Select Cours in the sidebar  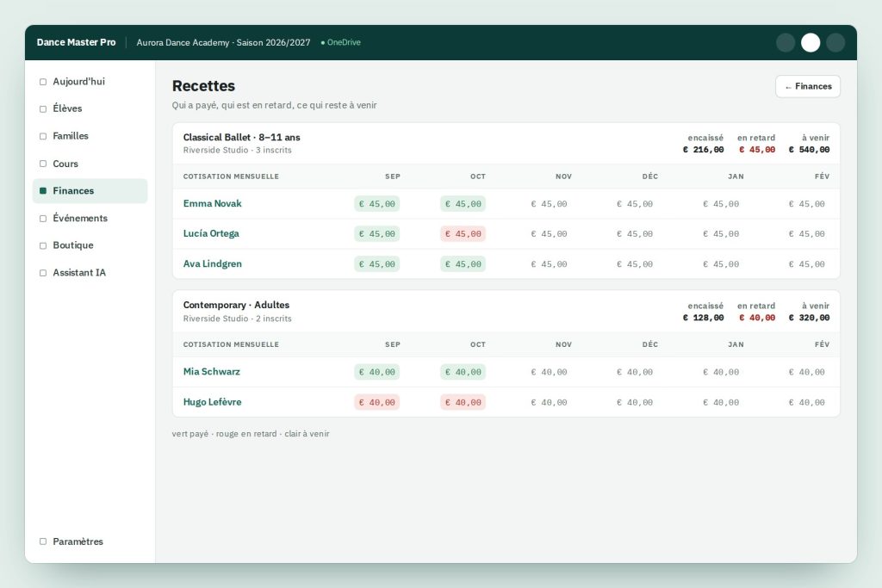point(90,164)
